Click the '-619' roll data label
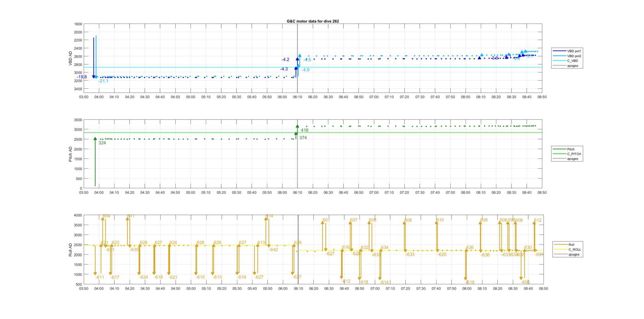This screenshot has width=644, height=319. pyautogui.click(x=242, y=277)
